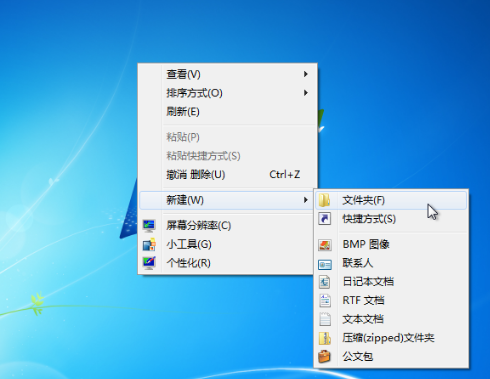Click the monitor icon beside 屏幕分辨率(C)

pyautogui.click(x=149, y=226)
